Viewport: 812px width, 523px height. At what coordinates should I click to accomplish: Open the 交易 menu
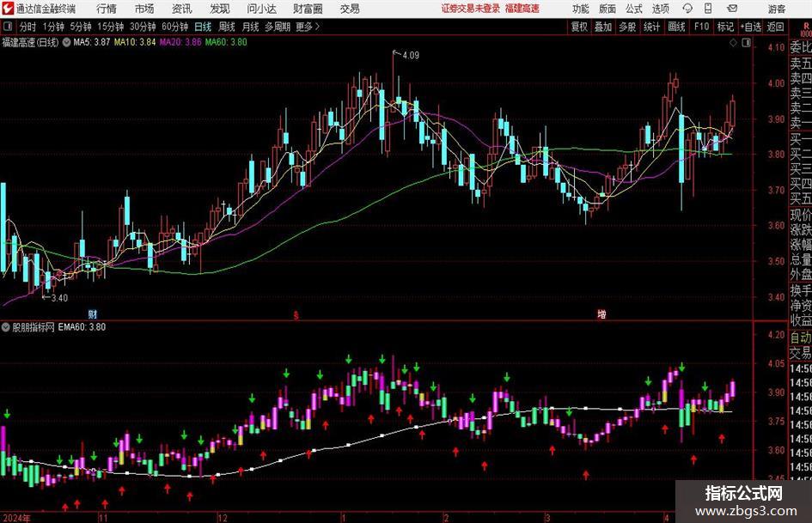click(x=350, y=9)
